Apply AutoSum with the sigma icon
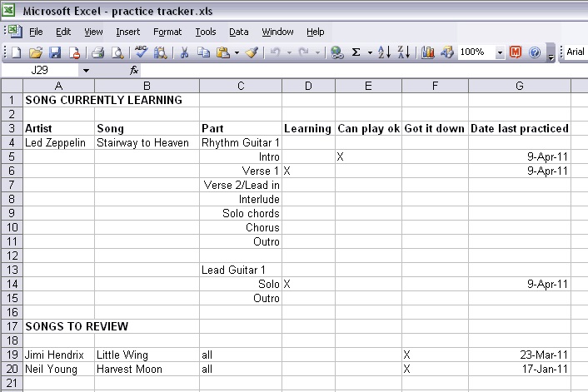The image size is (588, 392). (356, 52)
